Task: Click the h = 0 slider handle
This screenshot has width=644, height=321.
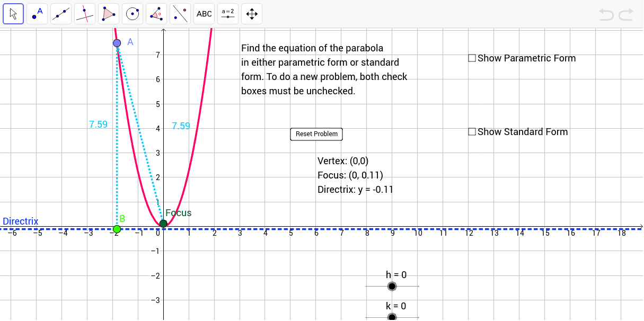Action: click(392, 287)
